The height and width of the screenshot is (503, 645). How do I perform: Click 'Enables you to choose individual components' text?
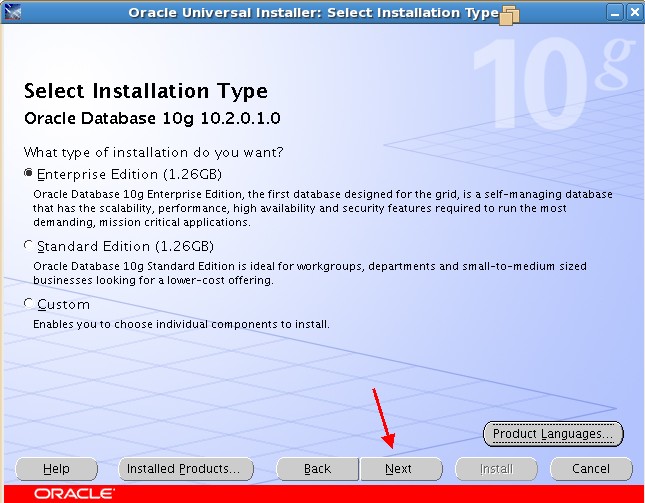(181, 324)
